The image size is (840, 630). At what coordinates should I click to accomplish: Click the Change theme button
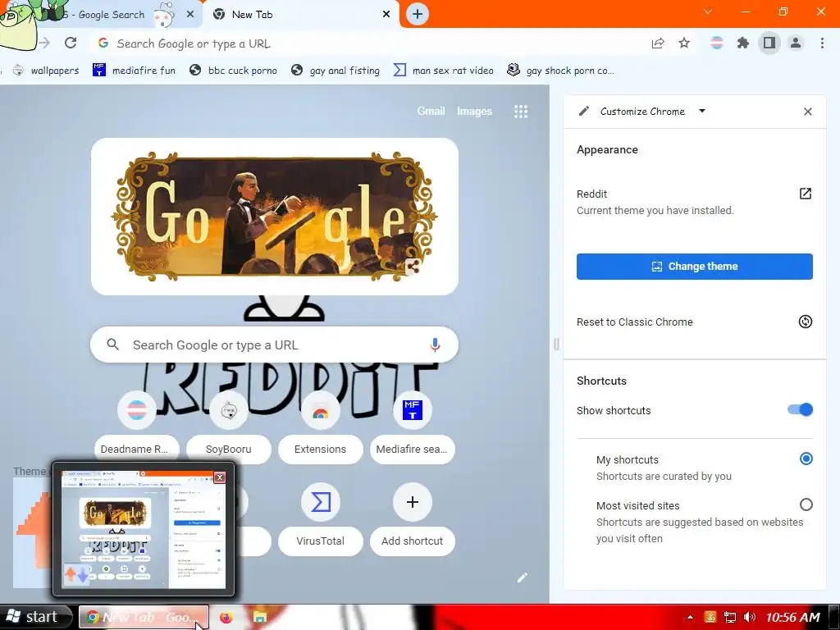694,267
